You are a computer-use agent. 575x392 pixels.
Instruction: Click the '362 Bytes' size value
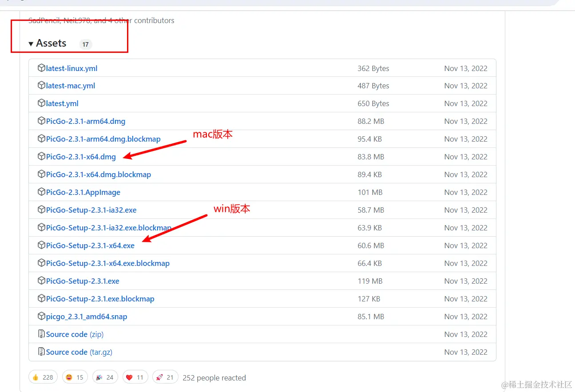coord(373,68)
